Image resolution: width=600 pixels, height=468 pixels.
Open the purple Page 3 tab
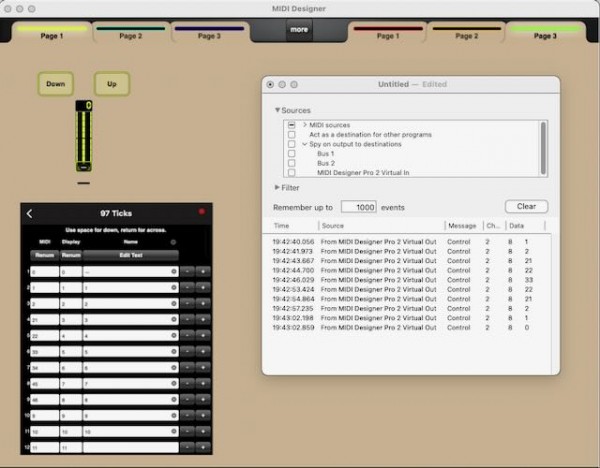coord(209,33)
